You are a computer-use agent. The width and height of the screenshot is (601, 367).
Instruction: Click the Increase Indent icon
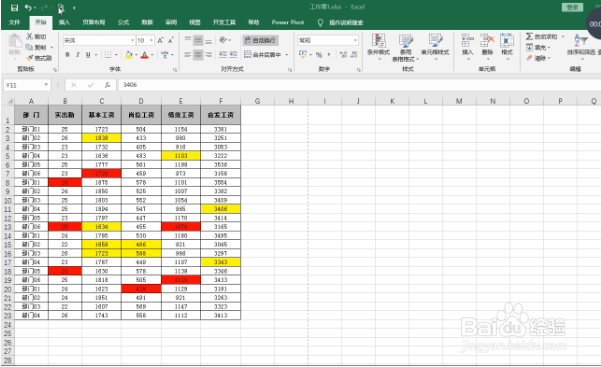tap(233, 55)
